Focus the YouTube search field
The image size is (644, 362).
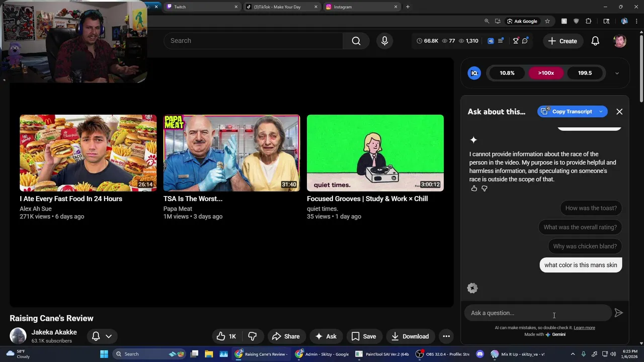[254, 41]
